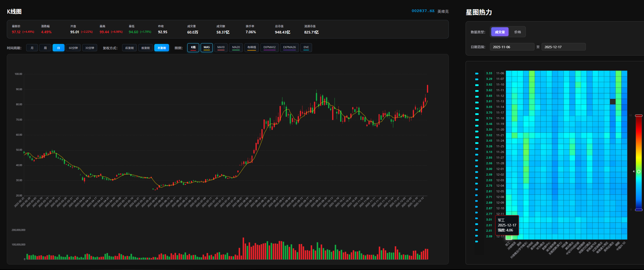
Task: Click the heatmap color scale top handle
Action: [x=638, y=115]
